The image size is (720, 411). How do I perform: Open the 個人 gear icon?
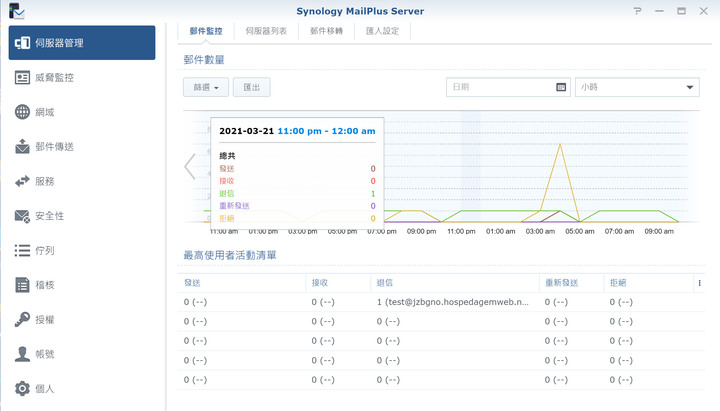click(x=22, y=388)
